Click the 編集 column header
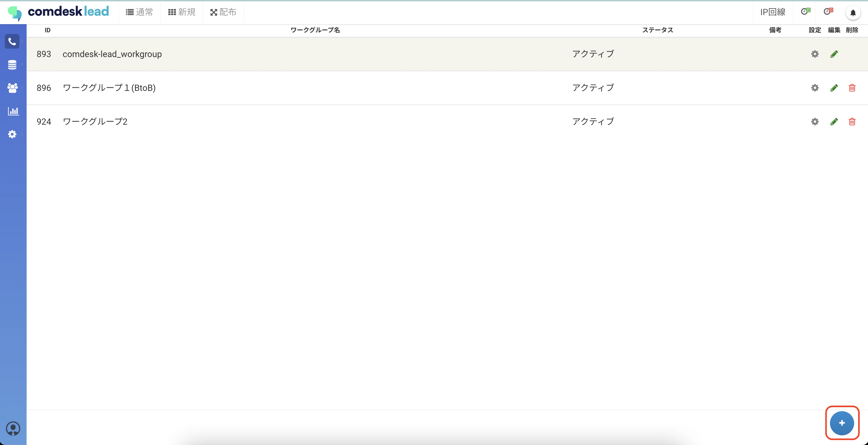This screenshot has height=445, width=868. click(x=834, y=30)
